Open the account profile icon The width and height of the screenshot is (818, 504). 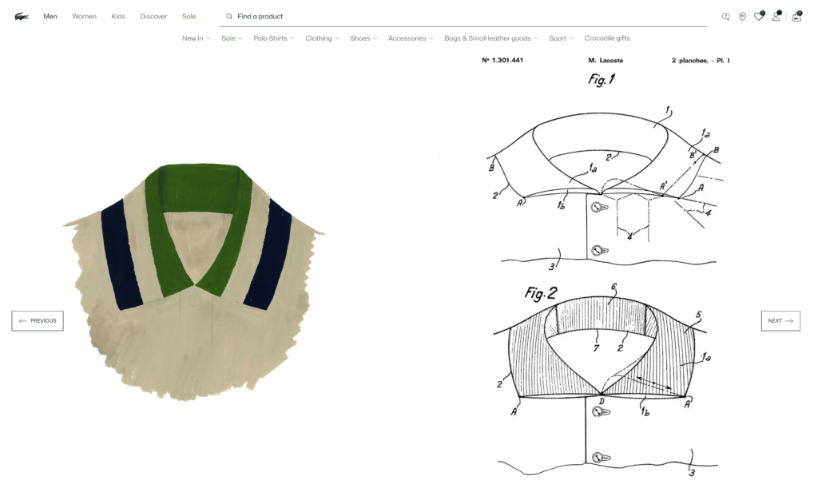[x=776, y=16]
